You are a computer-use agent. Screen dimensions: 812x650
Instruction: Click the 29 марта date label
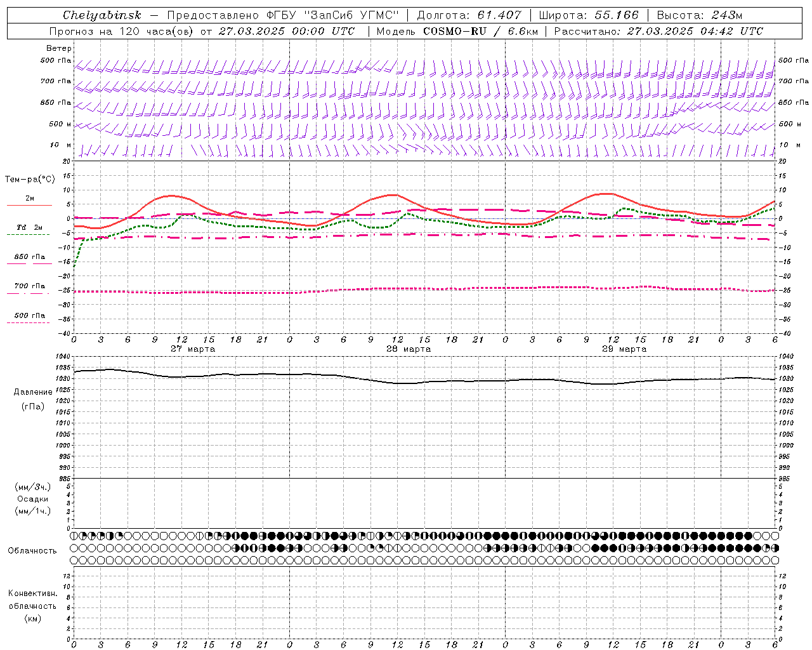[x=624, y=349]
